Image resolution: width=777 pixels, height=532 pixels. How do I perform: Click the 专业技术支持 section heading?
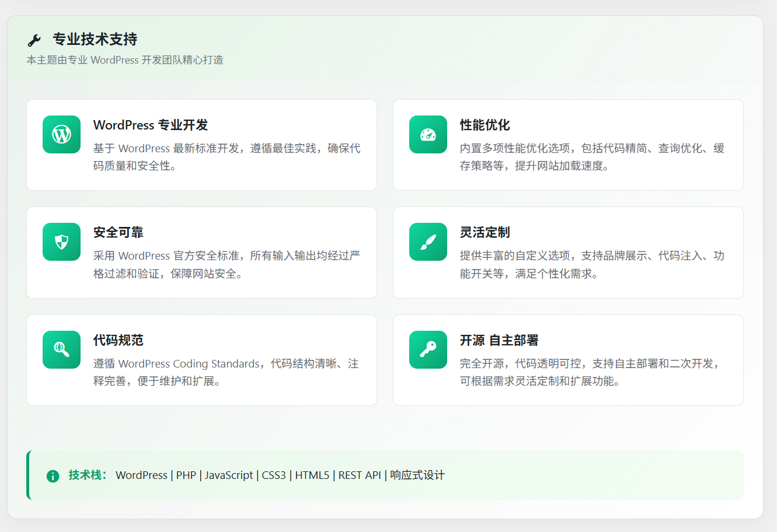click(x=95, y=40)
